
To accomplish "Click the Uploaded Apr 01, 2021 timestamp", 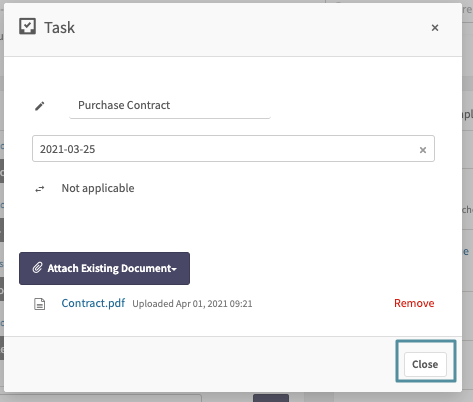I will tap(192, 304).
